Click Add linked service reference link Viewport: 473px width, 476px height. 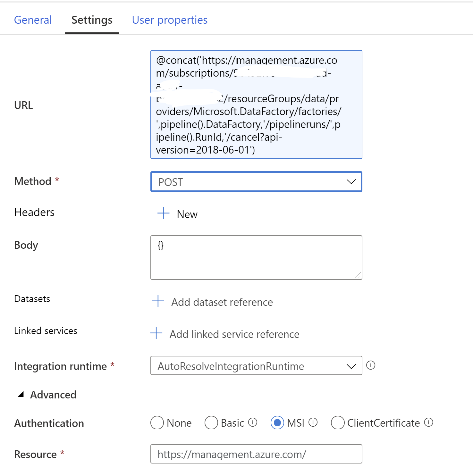pos(234,334)
